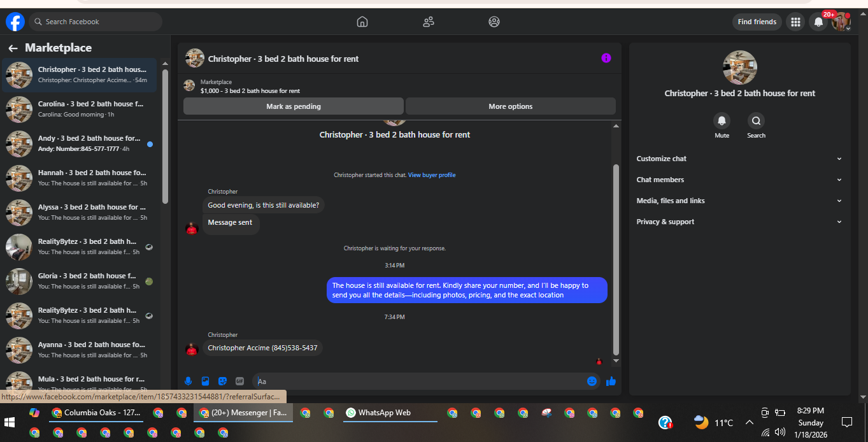Screen dimensions: 868x442
Task: Open Hannah conversation in list
Action: pyautogui.click(x=80, y=178)
